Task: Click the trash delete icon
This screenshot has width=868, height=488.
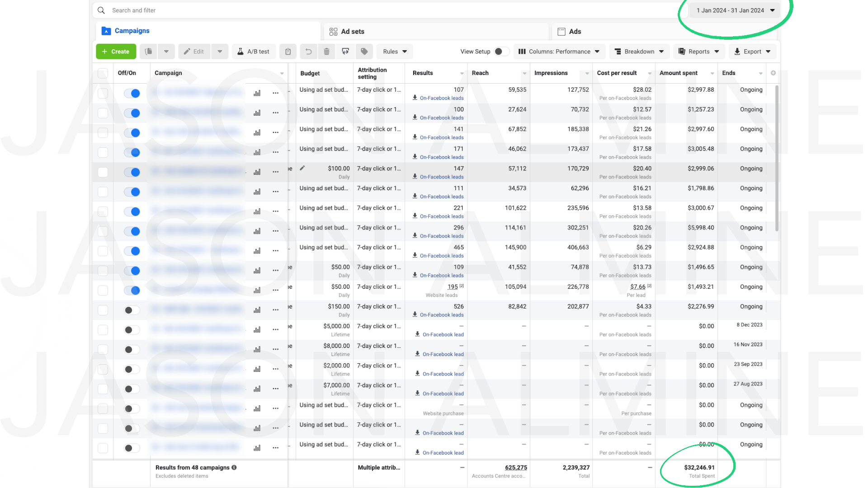Action: 326,52
